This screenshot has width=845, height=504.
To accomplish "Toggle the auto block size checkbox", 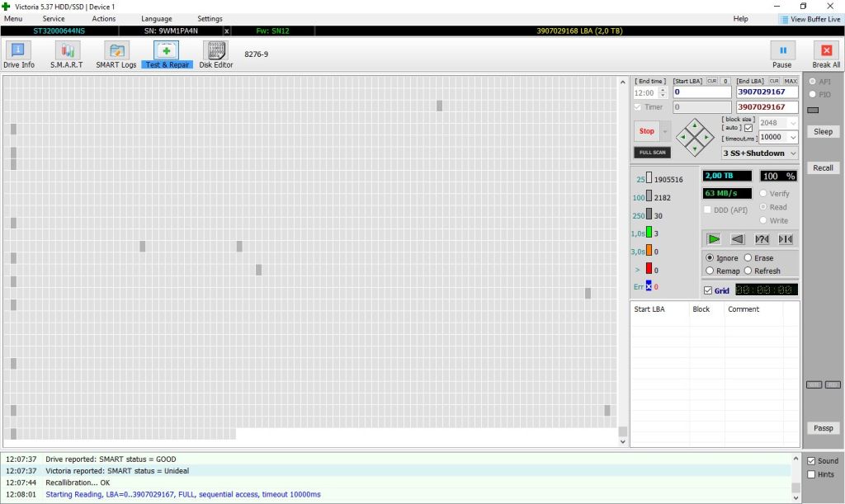I will click(748, 128).
